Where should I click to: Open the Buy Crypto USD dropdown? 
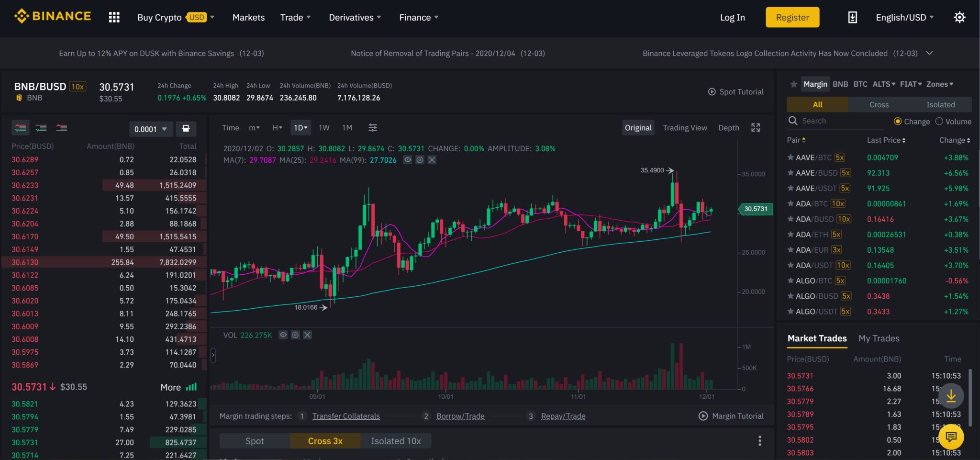click(x=172, y=17)
